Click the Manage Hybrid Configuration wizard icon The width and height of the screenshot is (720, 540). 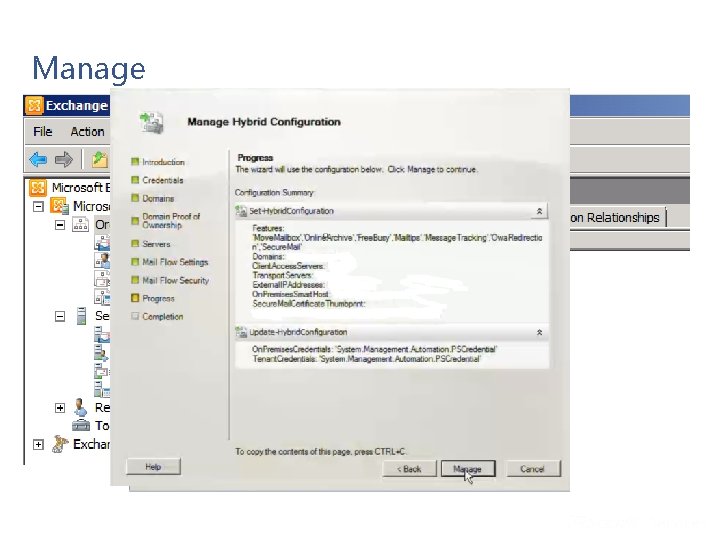(x=152, y=123)
